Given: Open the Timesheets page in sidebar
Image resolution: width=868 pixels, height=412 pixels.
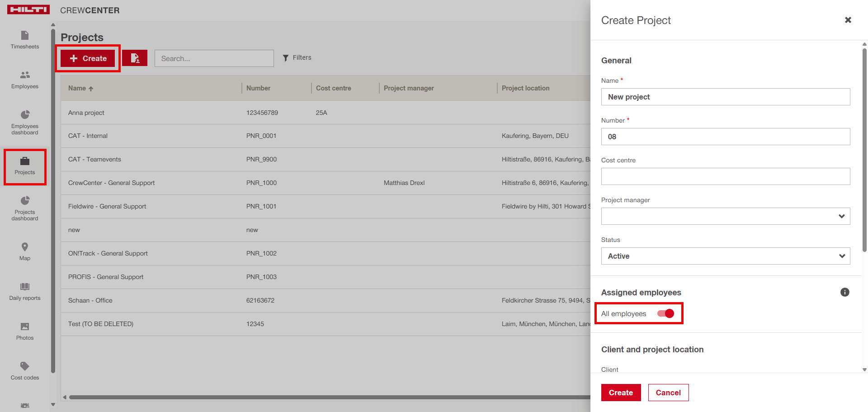Looking at the screenshot, I should 25,40.
